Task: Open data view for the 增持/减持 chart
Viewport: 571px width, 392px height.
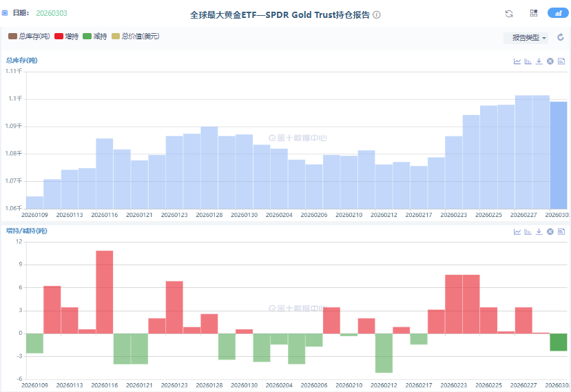Action: 561,231
